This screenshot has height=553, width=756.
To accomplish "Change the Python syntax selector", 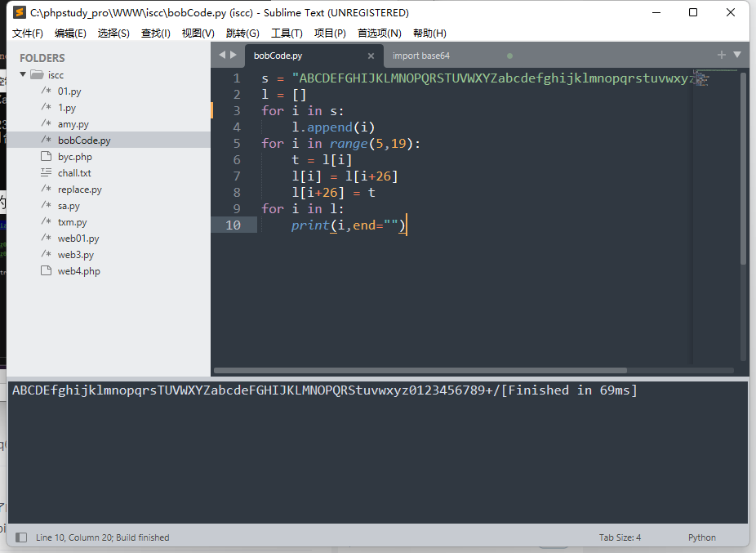I will click(701, 537).
